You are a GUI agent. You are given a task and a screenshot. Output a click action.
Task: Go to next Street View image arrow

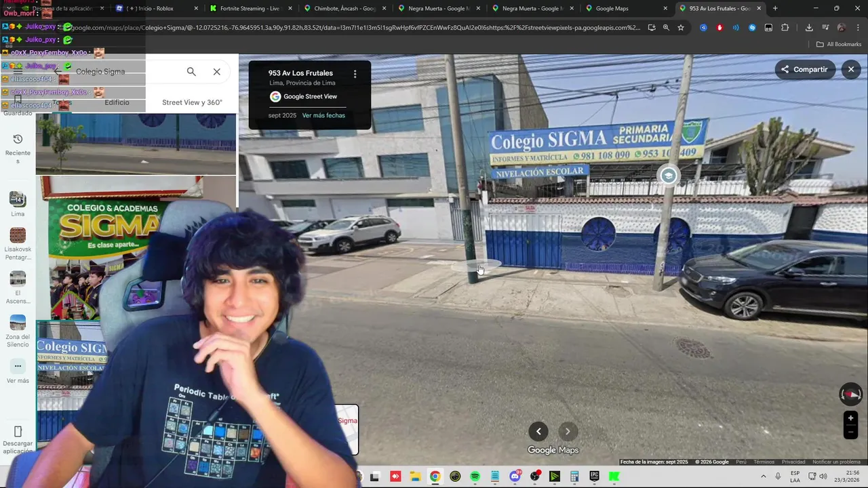click(x=568, y=431)
